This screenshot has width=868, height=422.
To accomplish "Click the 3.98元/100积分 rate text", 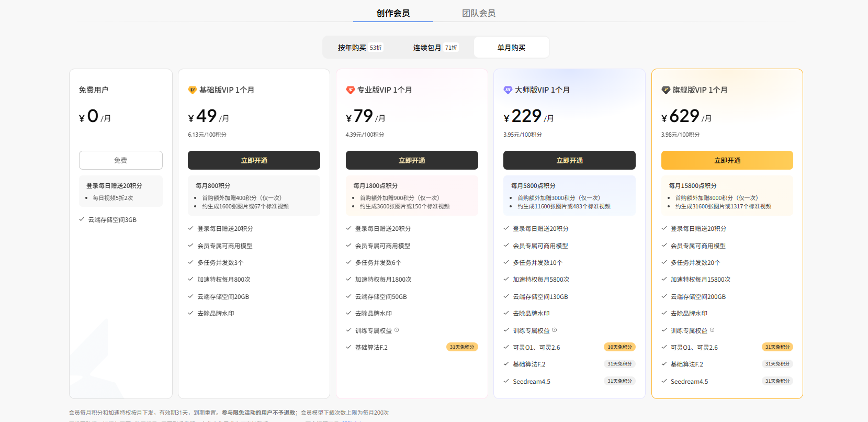I will point(681,135).
